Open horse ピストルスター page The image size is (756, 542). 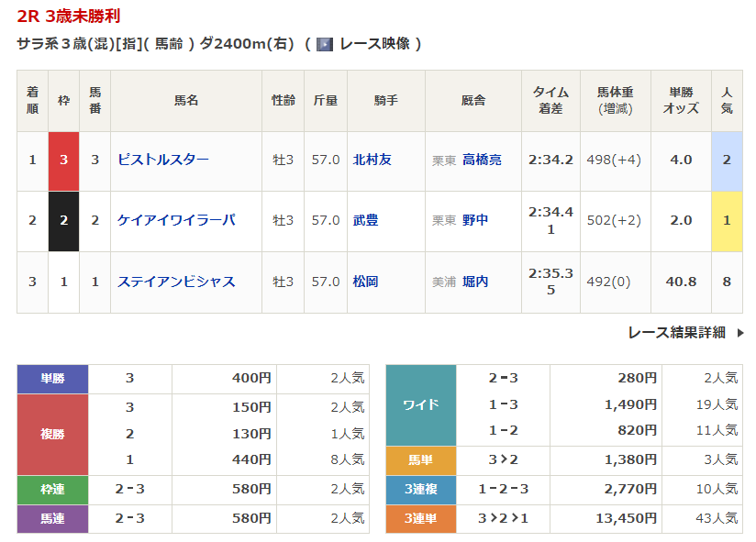(163, 160)
